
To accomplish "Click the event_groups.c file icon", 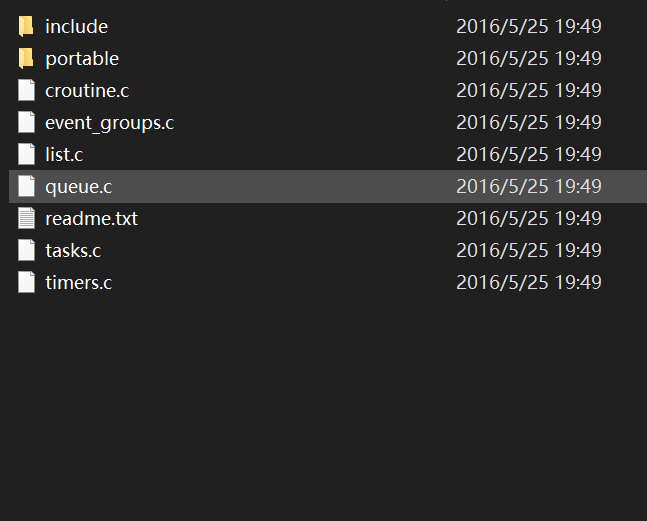I will coord(26,123).
